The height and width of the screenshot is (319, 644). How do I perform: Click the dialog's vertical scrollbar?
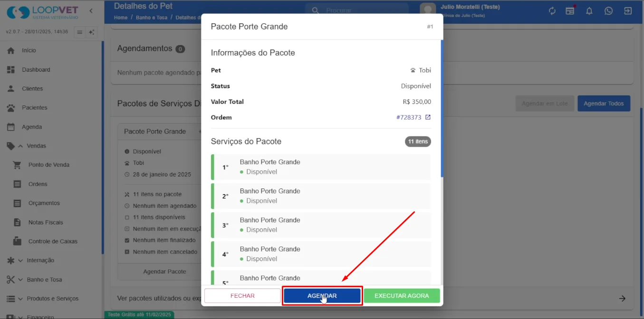(x=442, y=109)
